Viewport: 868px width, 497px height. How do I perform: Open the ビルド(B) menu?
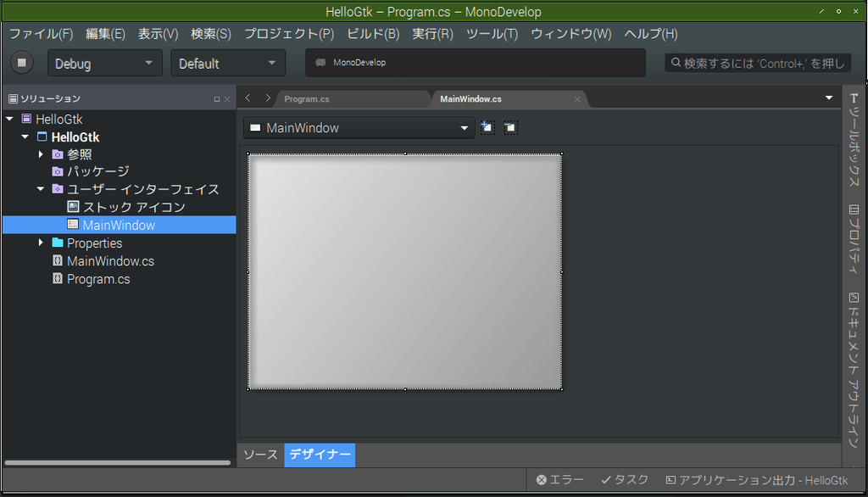[373, 34]
